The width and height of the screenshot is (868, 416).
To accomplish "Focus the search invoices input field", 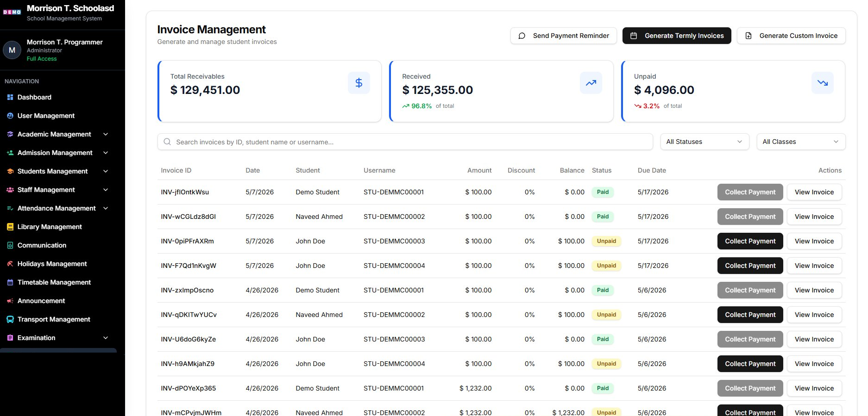I will point(405,142).
